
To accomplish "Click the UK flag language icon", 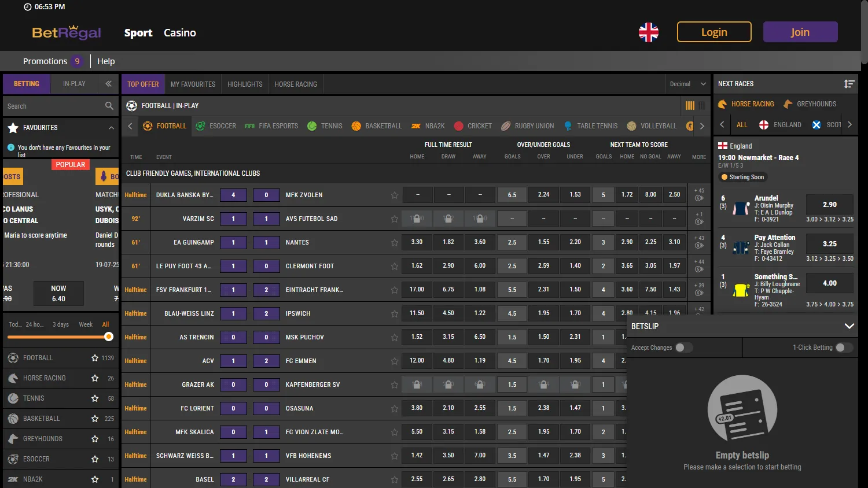I will (x=648, y=32).
